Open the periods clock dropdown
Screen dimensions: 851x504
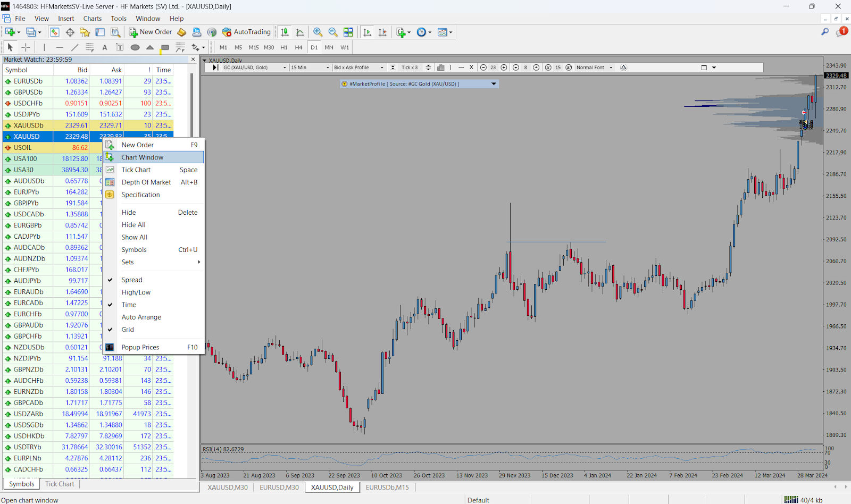click(x=424, y=32)
